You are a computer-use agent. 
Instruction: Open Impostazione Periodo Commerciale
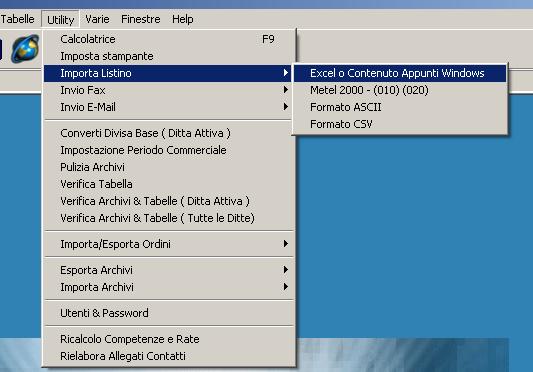click(168, 150)
